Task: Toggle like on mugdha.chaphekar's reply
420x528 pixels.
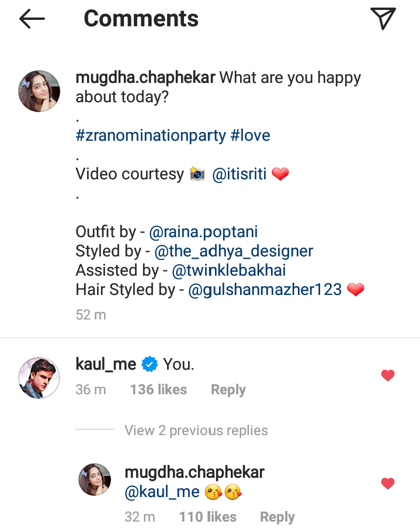Action: point(387,483)
